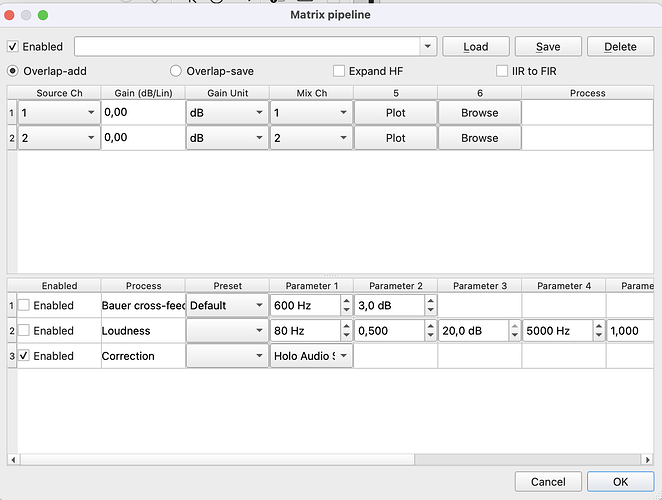662x500 pixels.
Task: Enable the Expand HF checkbox
Action: (x=339, y=71)
